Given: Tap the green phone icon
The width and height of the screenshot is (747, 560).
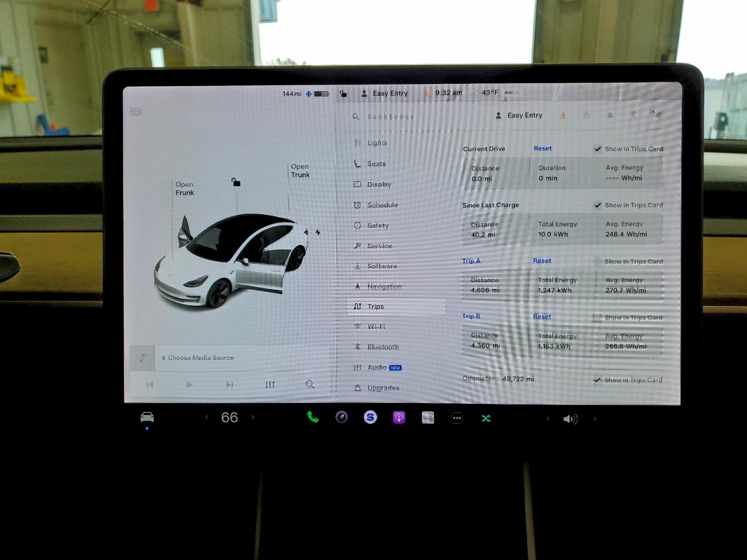Looking at the screenshot, I should tap(313, 417).
